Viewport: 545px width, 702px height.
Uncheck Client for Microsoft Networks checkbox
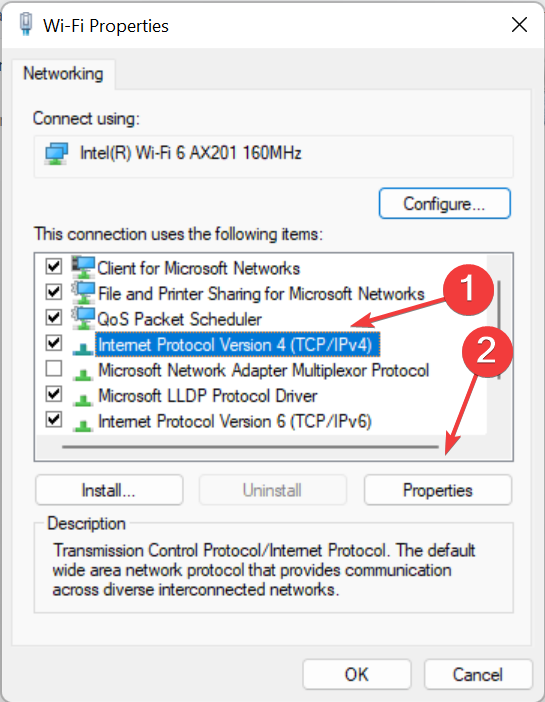[x=54, y=267]
